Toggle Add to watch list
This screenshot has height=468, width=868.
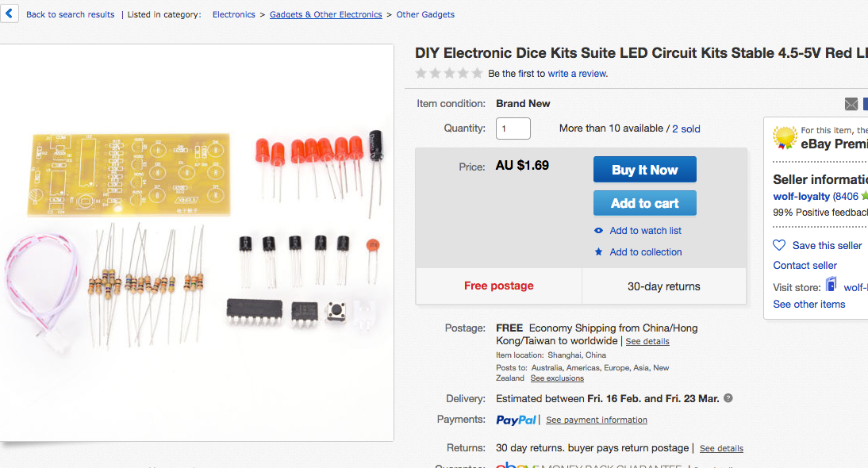click(645, 230)
